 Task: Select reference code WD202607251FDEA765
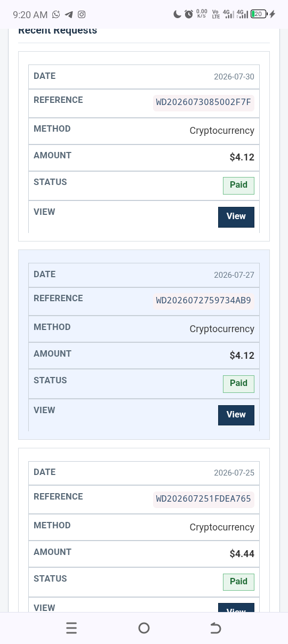pyautogui.click(x=204, y=499)
